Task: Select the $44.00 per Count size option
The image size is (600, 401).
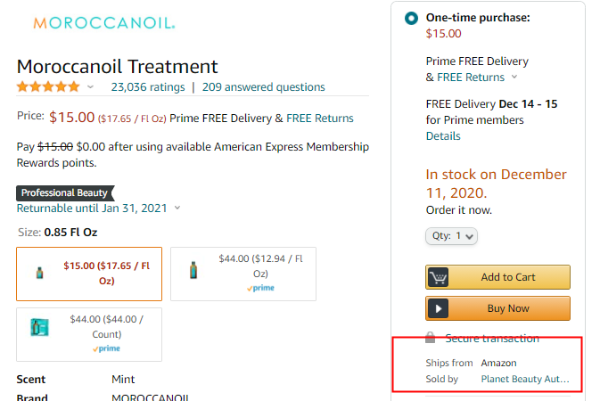Action: 89,334
